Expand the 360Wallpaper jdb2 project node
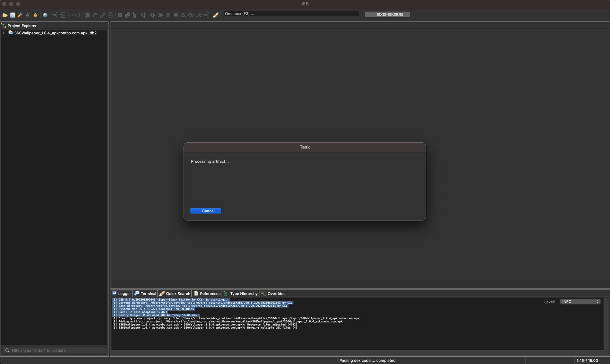 (3, 33)
